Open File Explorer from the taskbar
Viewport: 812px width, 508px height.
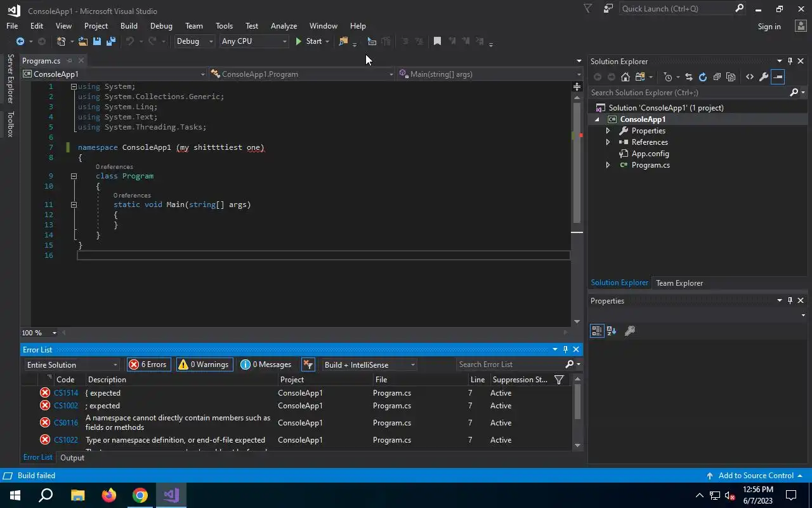coord(77,495)
